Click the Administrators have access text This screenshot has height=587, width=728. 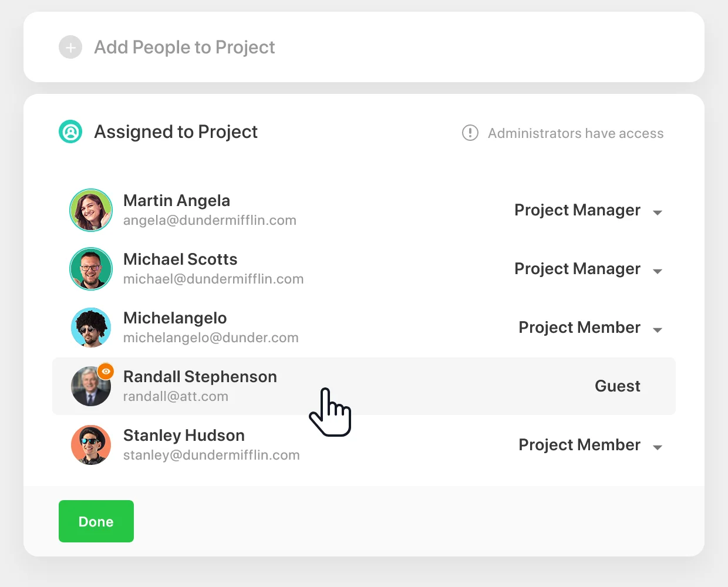[x=575, y=133]
